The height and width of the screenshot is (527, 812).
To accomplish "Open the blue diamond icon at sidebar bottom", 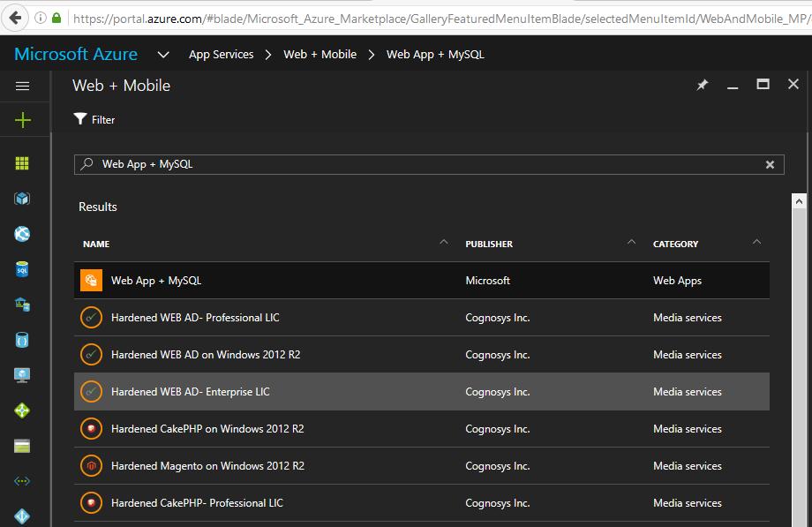I will click(22, 516).
